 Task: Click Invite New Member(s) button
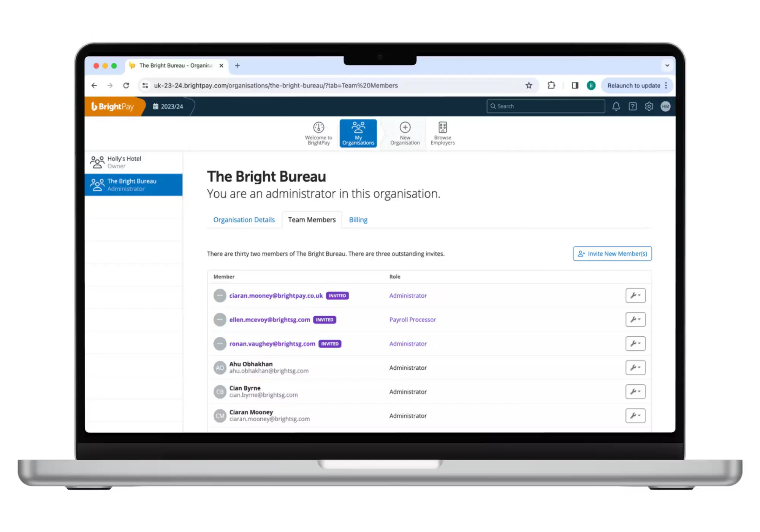(612, 254)
